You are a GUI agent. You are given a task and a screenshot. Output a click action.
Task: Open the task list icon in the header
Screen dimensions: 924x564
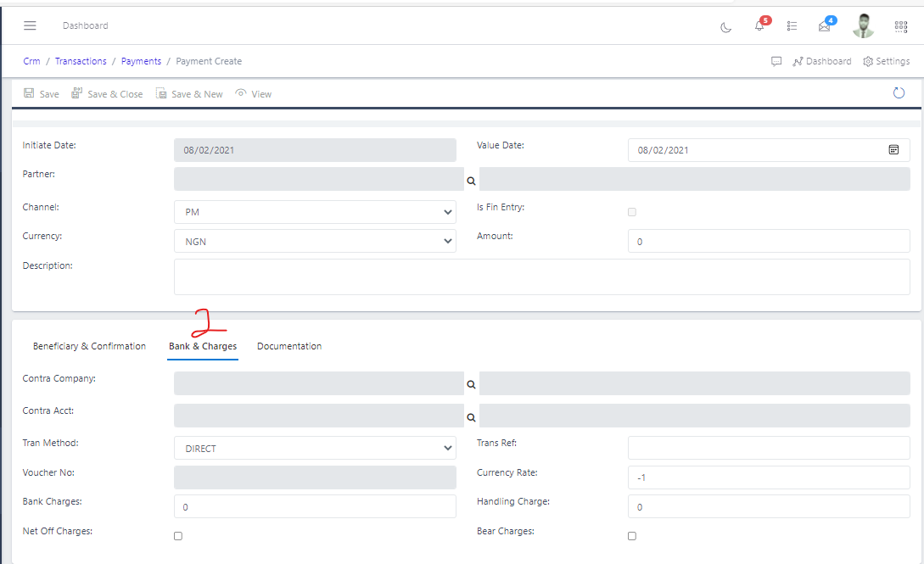[792, 25]
